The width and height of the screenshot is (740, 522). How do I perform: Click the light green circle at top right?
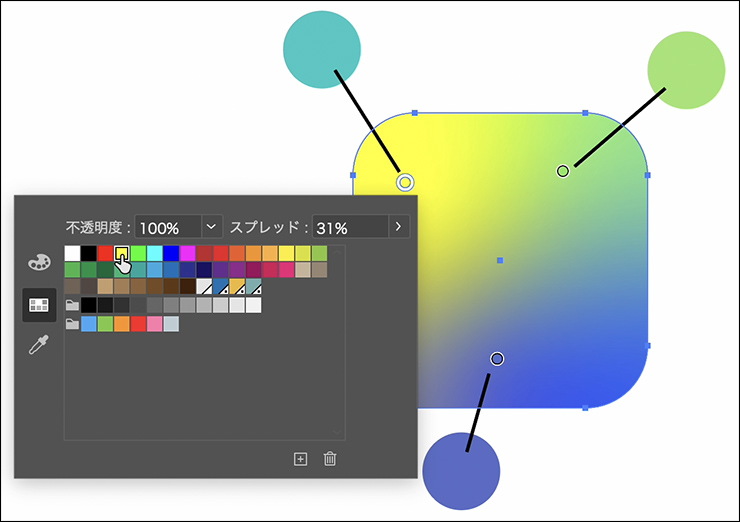click(x=685, y=70)
